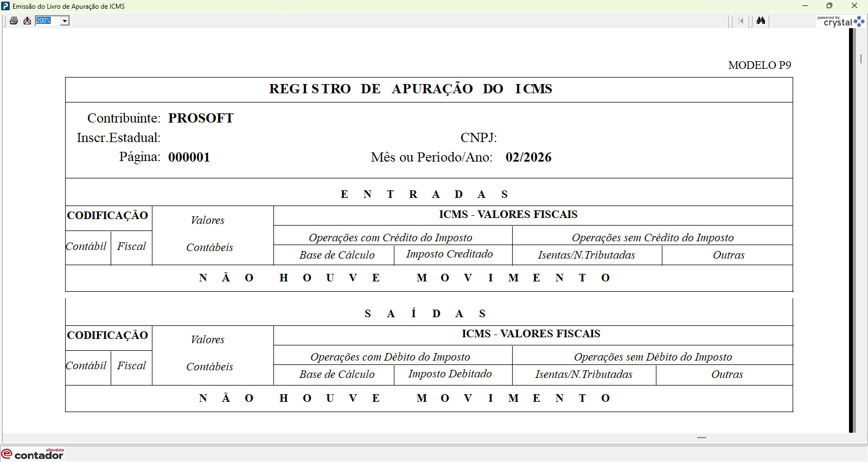
Task: Click the Prosoft application icon in title bar
Action: point(5,6)
